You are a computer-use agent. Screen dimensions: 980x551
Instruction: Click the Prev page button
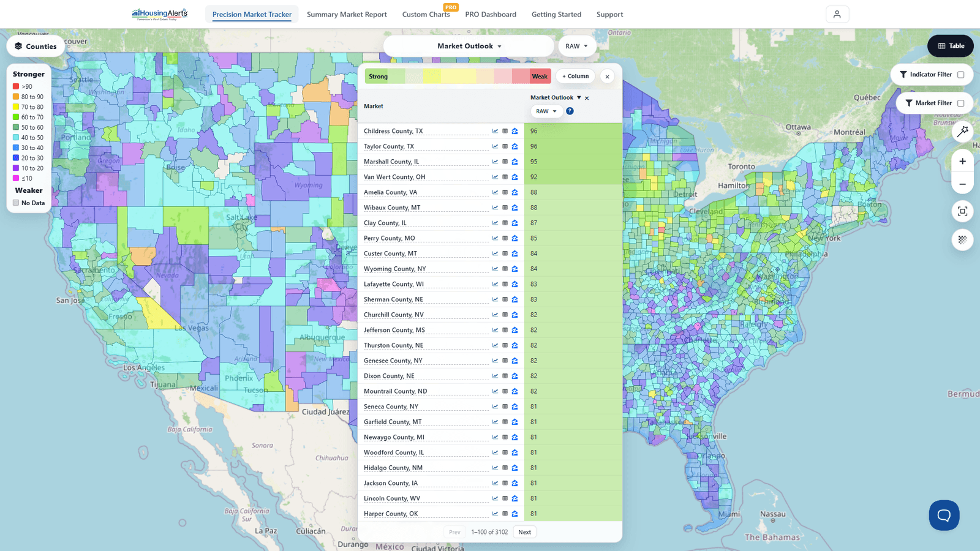(454, 532)
